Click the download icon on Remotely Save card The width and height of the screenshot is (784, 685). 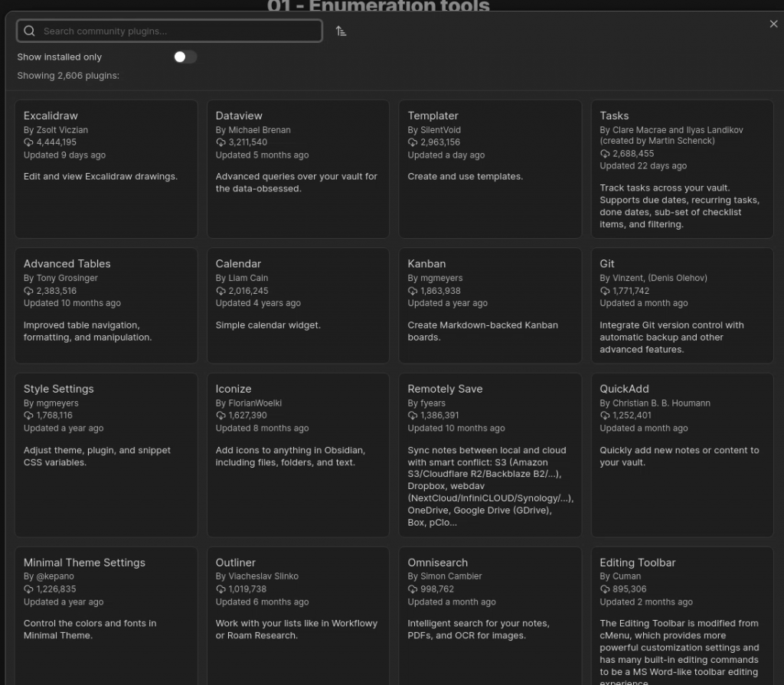coord(413,416)
